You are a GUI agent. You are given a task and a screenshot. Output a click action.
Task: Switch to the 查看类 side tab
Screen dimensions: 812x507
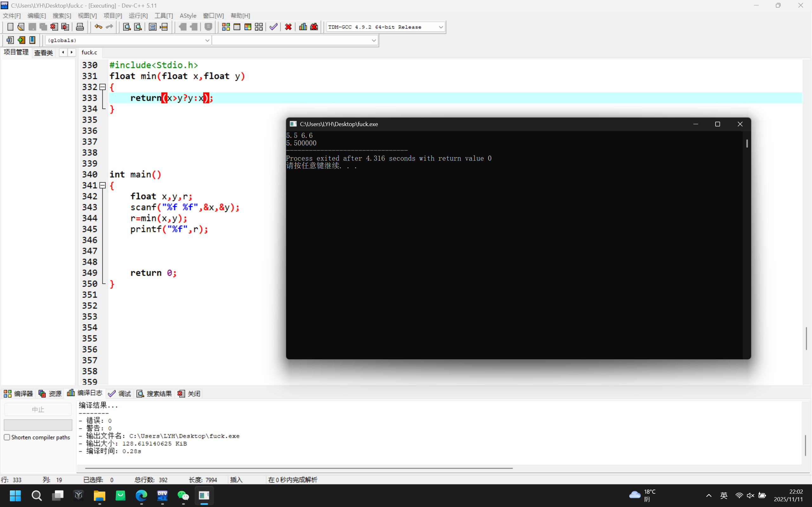tap(44, 53)
